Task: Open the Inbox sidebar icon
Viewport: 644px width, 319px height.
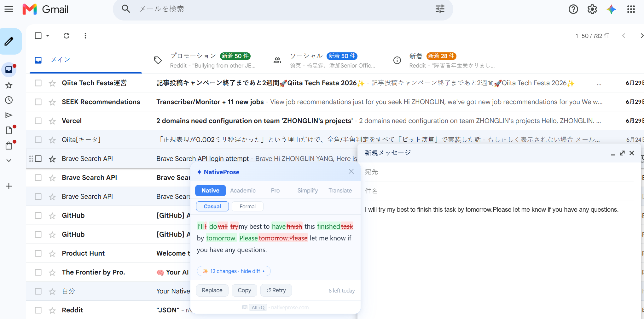Action: pyautogui.click(x=9, y=70)
